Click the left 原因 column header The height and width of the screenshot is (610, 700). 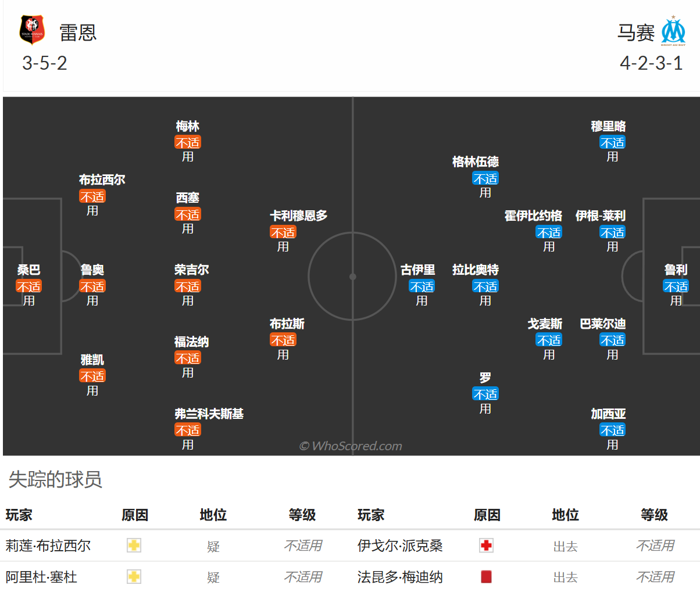point(135,515)
